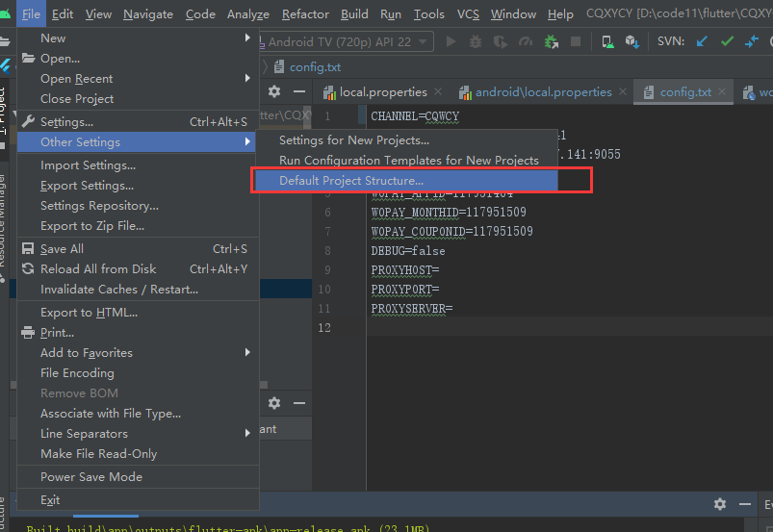Click Export to HTML... item
Image resolution: width=773 pixels, height=532 pixels.
coord(138,313)
